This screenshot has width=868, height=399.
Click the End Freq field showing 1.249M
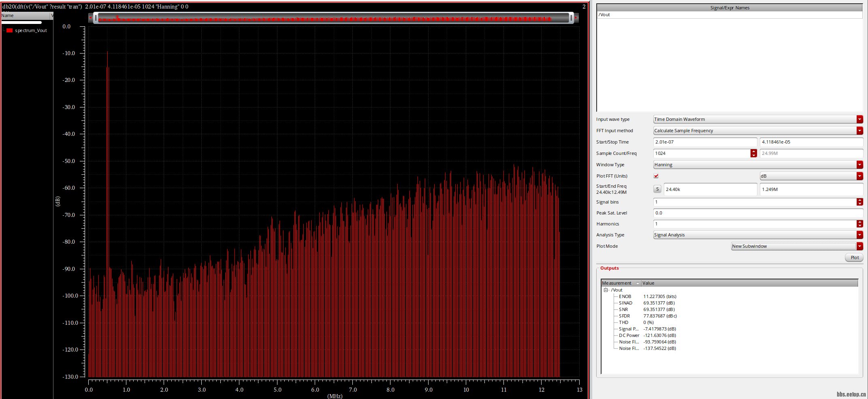coord(811,189)
